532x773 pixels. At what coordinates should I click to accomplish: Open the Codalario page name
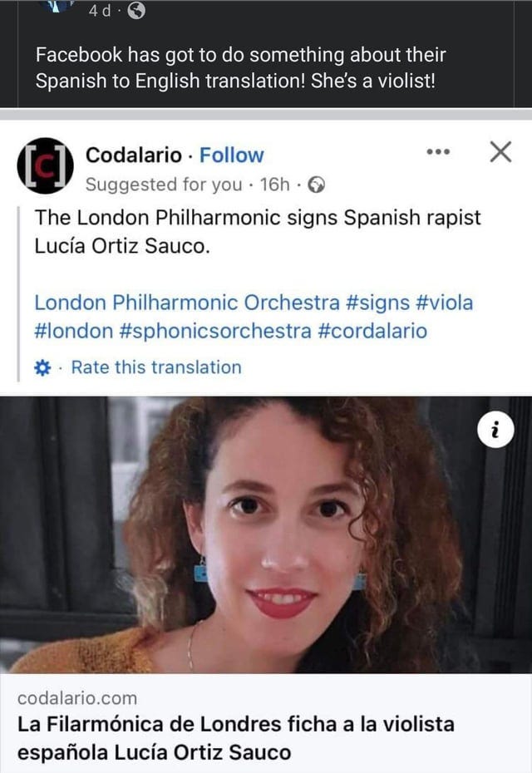click(134, 155)
